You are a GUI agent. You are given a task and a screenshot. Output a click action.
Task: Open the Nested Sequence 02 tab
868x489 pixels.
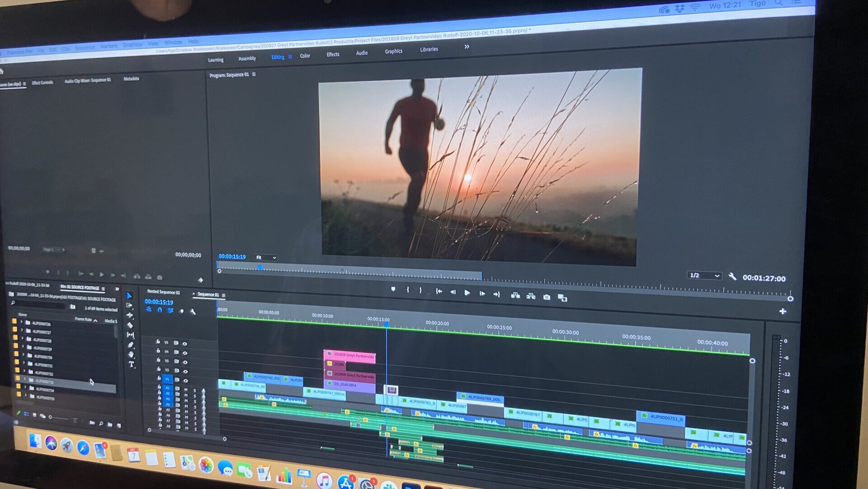click(x=163, y=292)
